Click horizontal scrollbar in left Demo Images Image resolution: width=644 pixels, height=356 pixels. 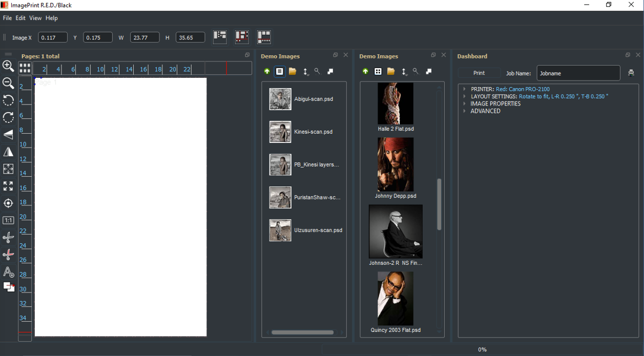pos(302,332)
